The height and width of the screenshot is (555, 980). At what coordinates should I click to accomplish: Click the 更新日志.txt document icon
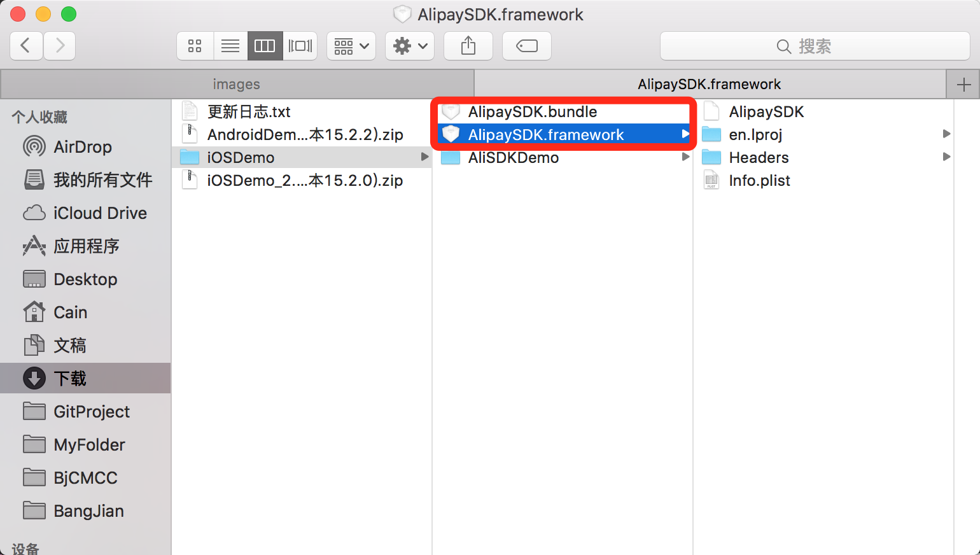(190, 111)
